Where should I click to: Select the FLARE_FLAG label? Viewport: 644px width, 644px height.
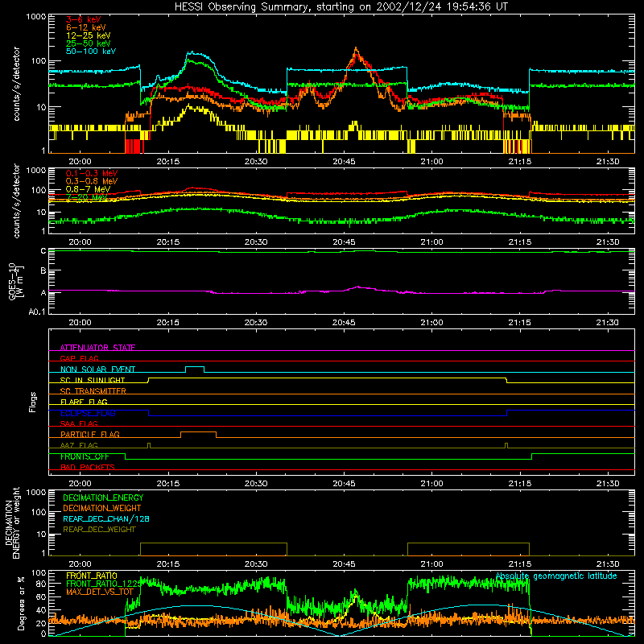(84, 402)
